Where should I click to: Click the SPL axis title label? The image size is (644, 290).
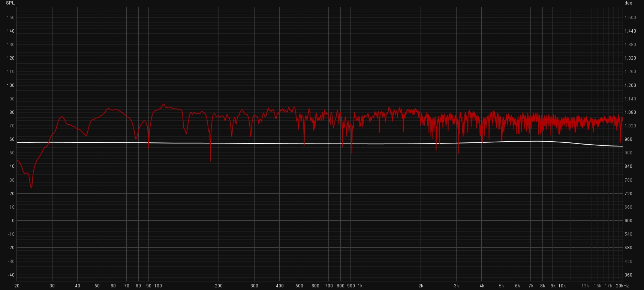(10, 3)
